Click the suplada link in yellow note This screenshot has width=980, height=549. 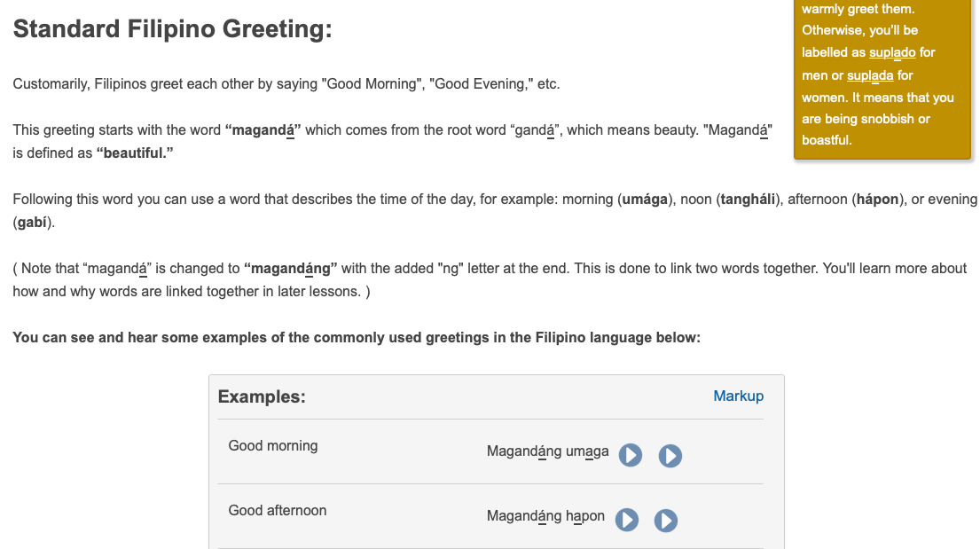[x=869, y=75]
